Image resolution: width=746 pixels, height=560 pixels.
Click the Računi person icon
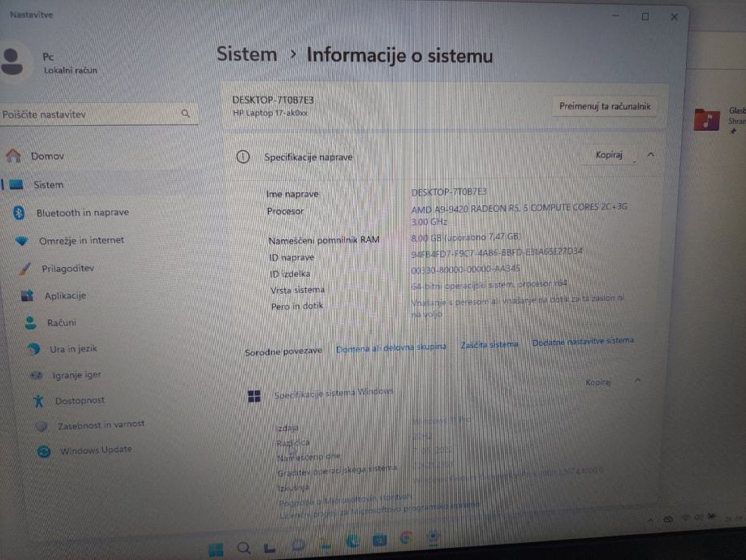(31, 322)
